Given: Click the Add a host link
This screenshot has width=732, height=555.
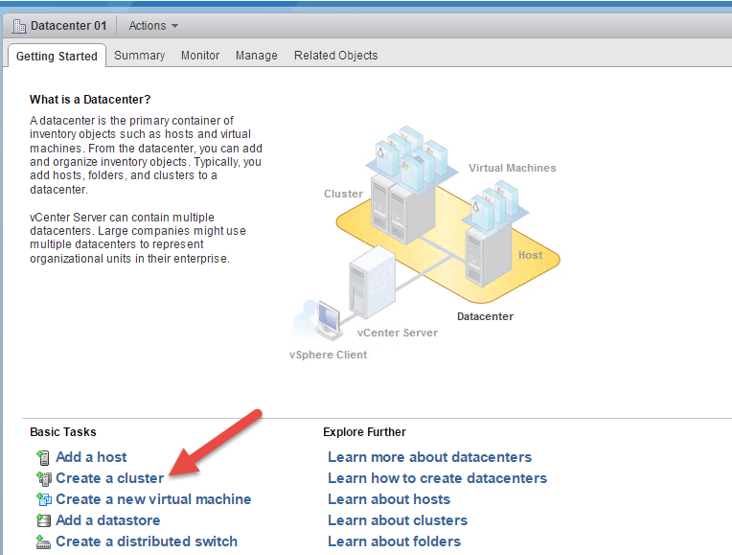Looking at the screenshot, I should [91, 457].
